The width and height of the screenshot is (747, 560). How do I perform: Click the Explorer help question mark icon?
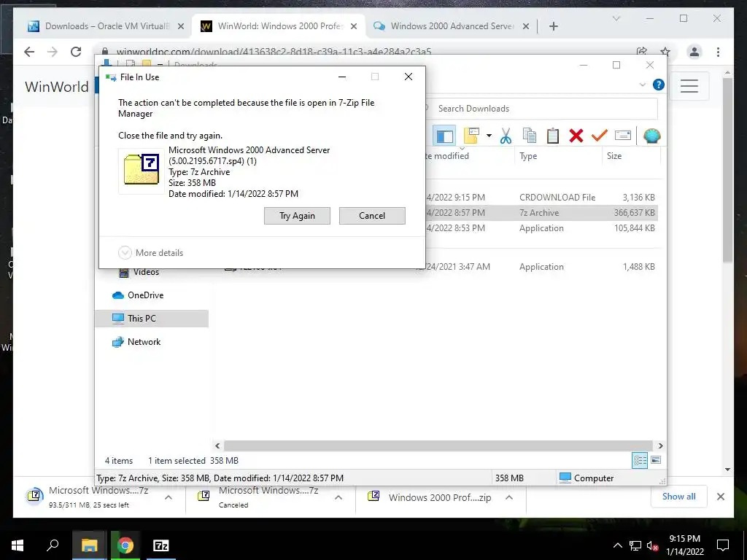(659, 85)
